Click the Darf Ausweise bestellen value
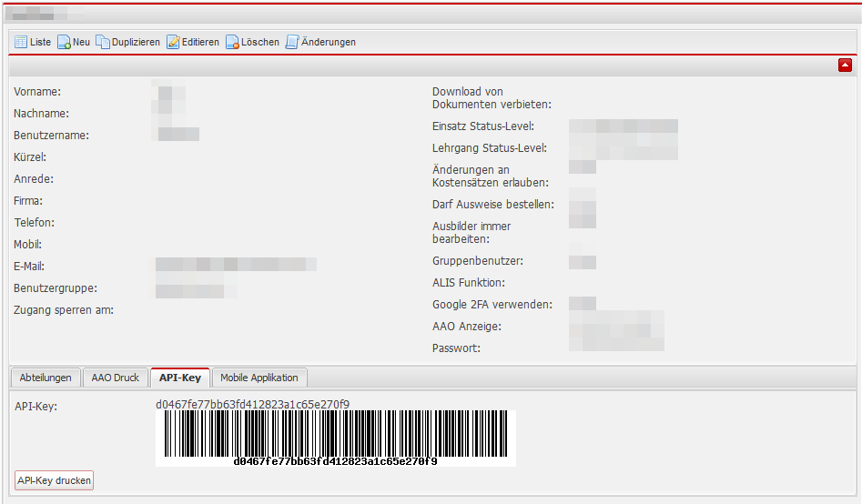The height and width of the screenshot is (504, 862). tap(583, 204)
